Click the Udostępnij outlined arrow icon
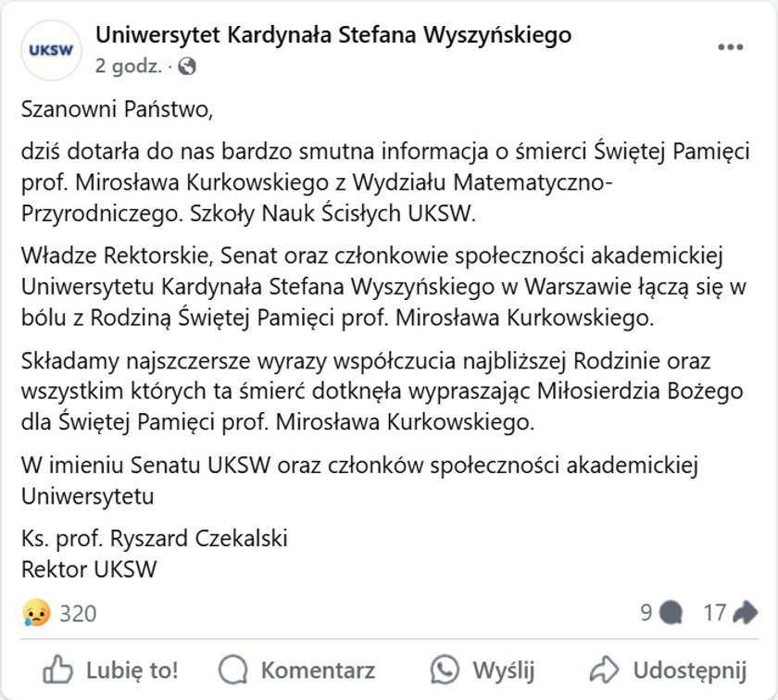Viewport: 778px width, 700px height. pos(604,669)
